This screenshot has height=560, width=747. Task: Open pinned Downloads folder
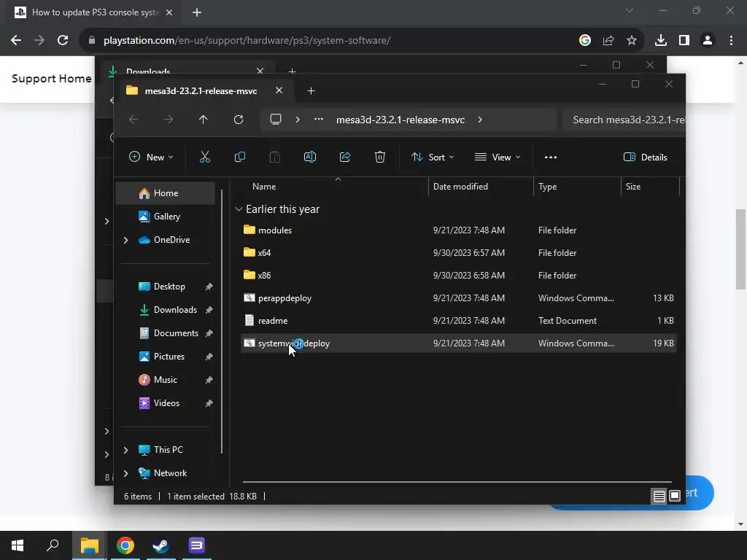click(175, 310)
